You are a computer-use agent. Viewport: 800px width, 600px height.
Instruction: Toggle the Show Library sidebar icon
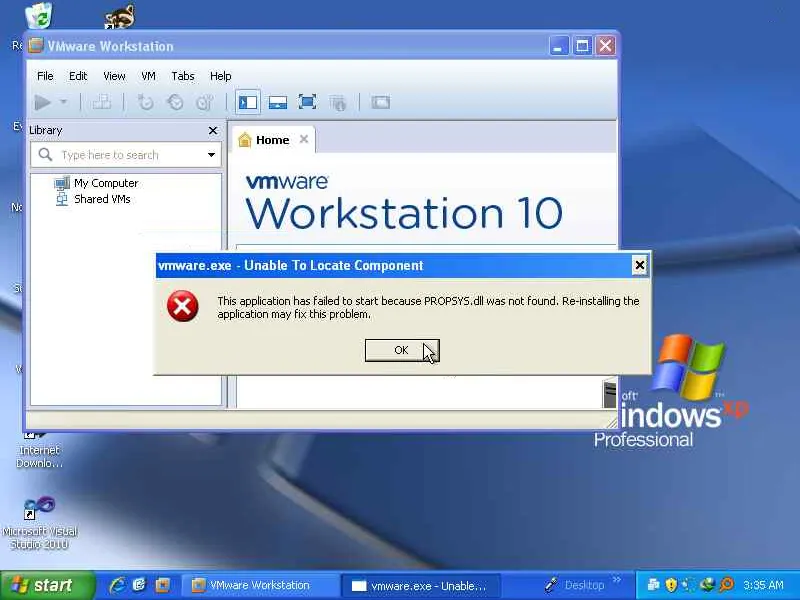pos(248,103)
